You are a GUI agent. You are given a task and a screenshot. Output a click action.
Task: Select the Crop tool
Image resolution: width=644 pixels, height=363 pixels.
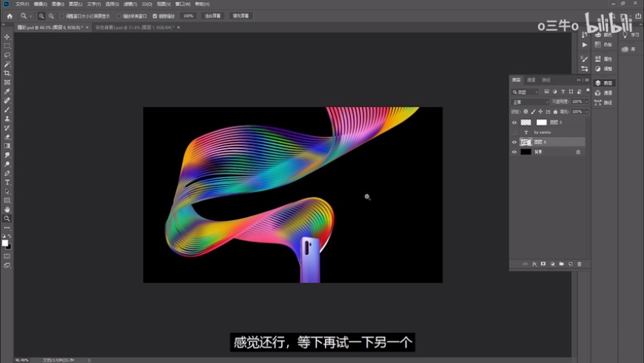tap(7, 73)
